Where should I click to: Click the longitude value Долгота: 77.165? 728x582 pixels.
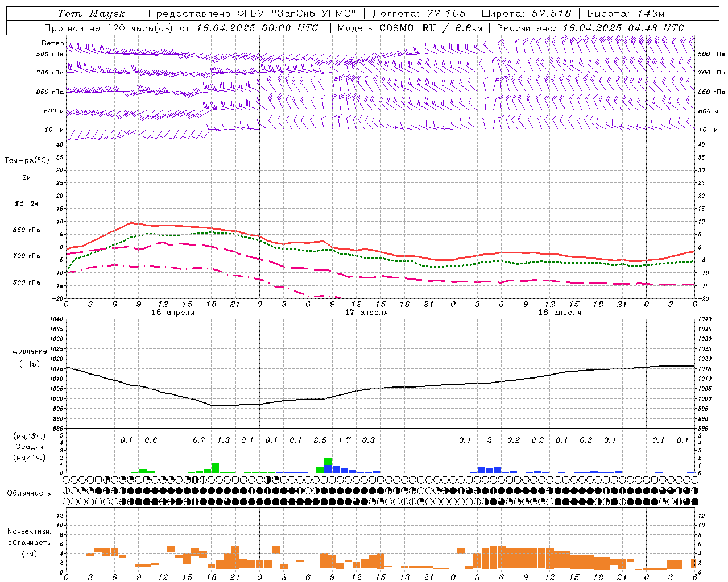(419, 14)
